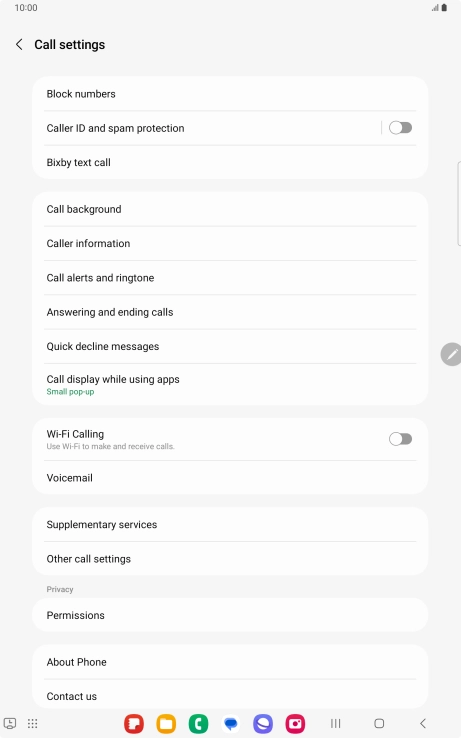Open the pink Camera app icon
The image size is (461, 738).
(x=295, y=723)
